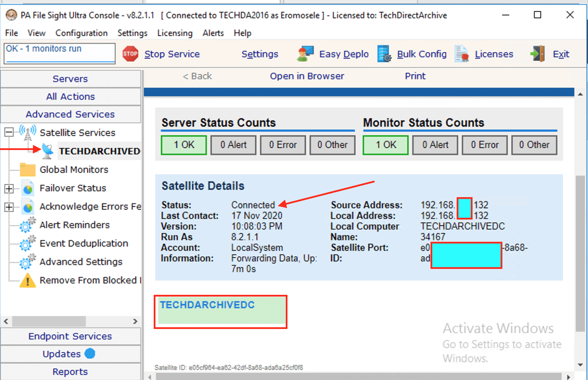Open the Licensing menu
588x380 pixels.
[175, 33]
